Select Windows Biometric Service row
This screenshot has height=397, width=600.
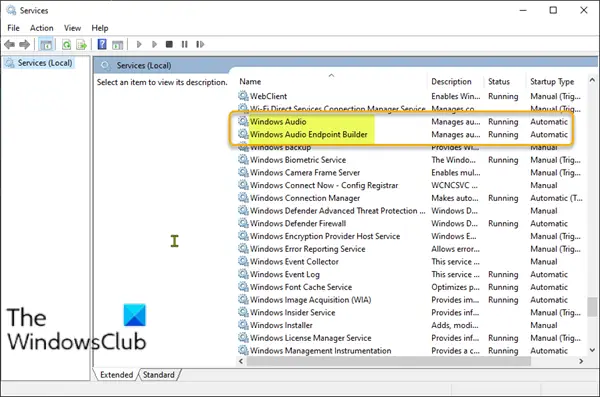pyautogui.click(x=411, y=160)
